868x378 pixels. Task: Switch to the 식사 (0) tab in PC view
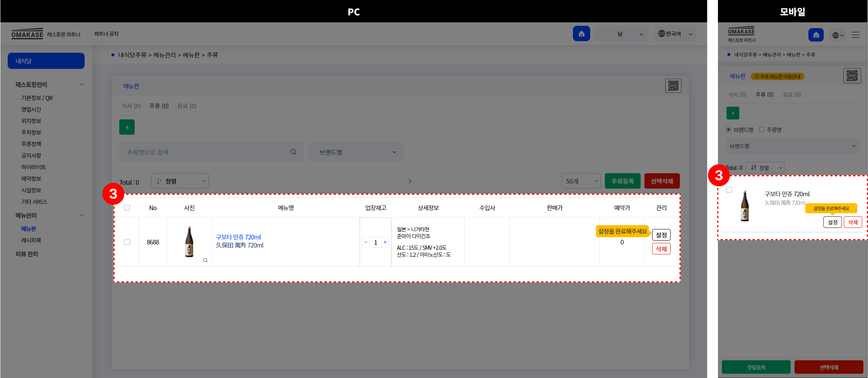131,106
